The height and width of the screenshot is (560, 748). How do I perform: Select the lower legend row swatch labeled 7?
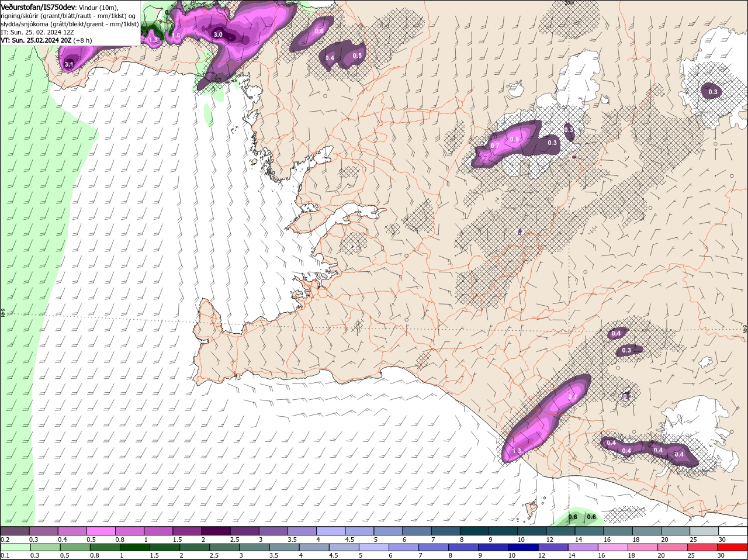click(x=434, y=548)
